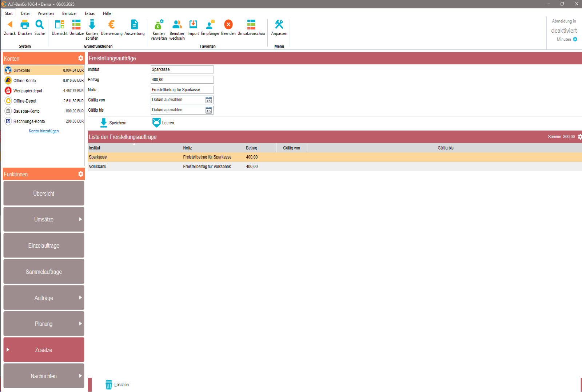This screenshot has height=392, width=582.
Task: Click the Zurück back arrow icon
Action: (10, 24)
